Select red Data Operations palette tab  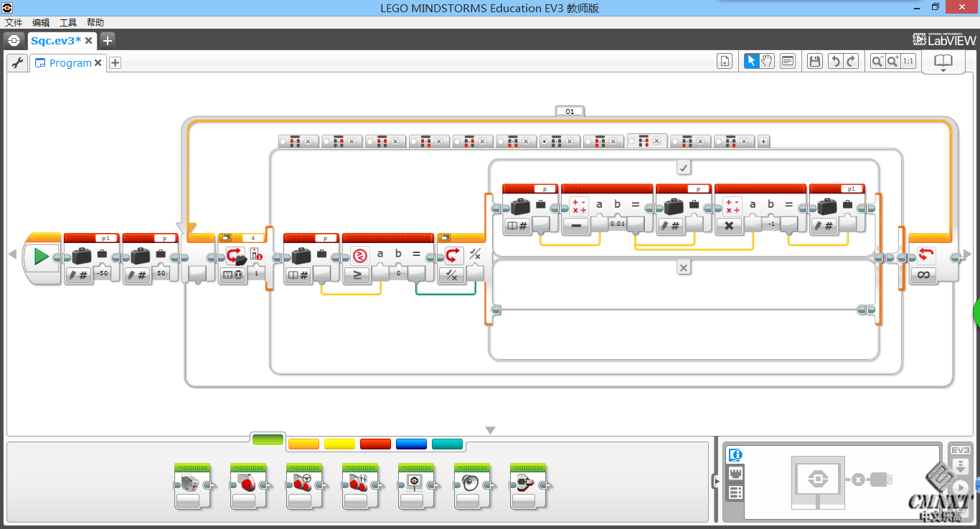(375, 444)
